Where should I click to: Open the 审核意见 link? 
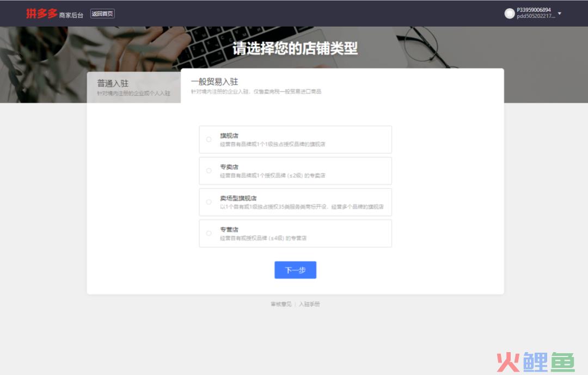pyautogui.click(x=281, y=304)
